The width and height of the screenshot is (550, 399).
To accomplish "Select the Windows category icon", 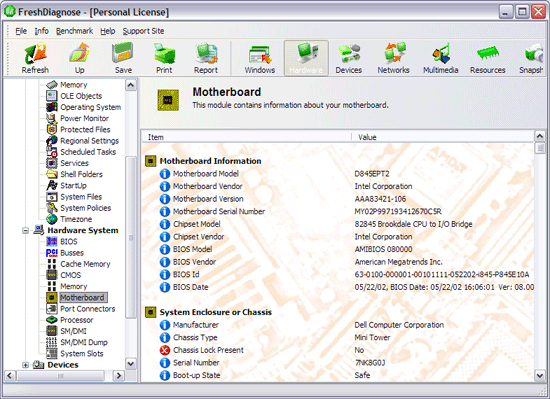I will (260, 58).
